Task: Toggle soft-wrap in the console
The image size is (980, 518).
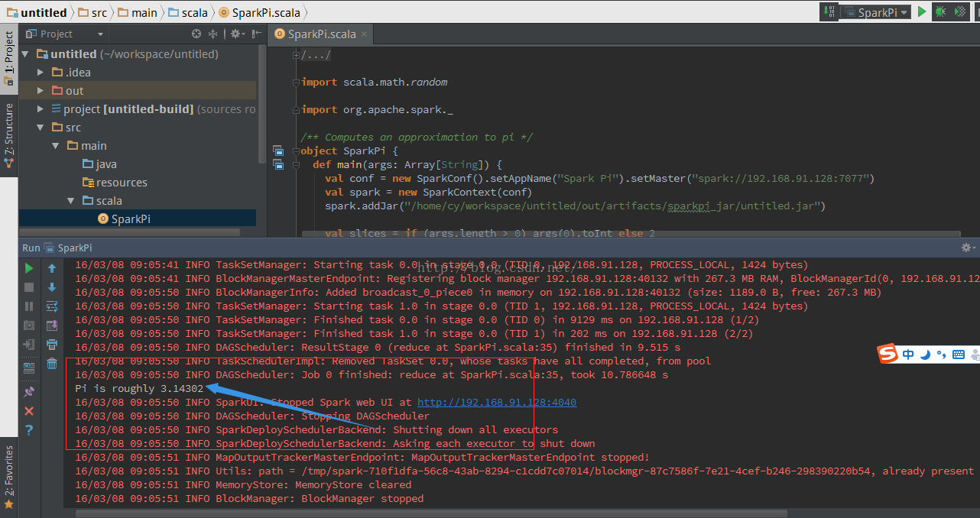Action: (x=52, y=306)
